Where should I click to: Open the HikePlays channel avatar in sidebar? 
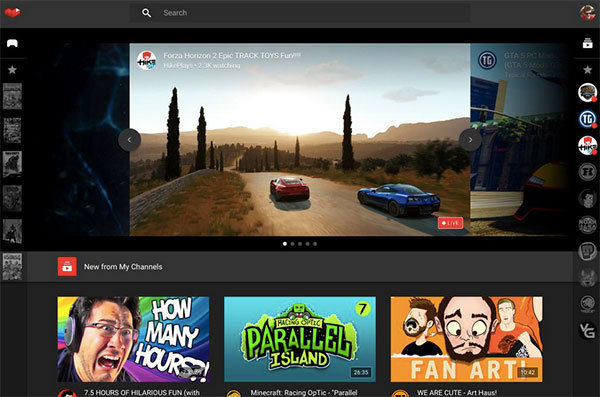coord(587,146)
